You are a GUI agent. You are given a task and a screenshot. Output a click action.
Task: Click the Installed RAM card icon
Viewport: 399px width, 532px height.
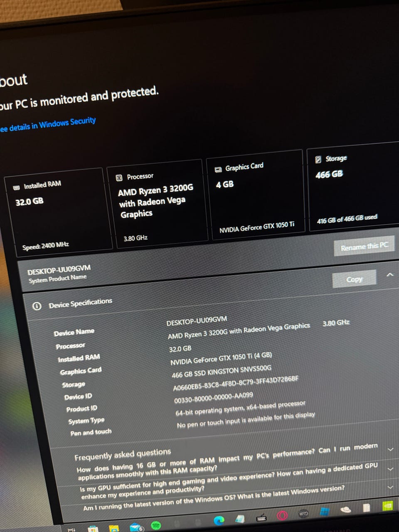pos(16,187)
